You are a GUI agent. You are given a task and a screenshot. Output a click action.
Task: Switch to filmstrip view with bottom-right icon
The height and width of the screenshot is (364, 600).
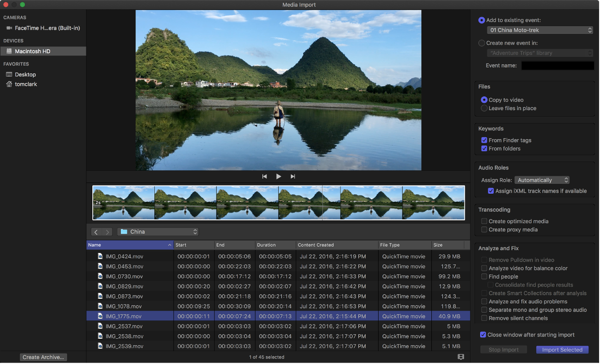click(461, 357)
